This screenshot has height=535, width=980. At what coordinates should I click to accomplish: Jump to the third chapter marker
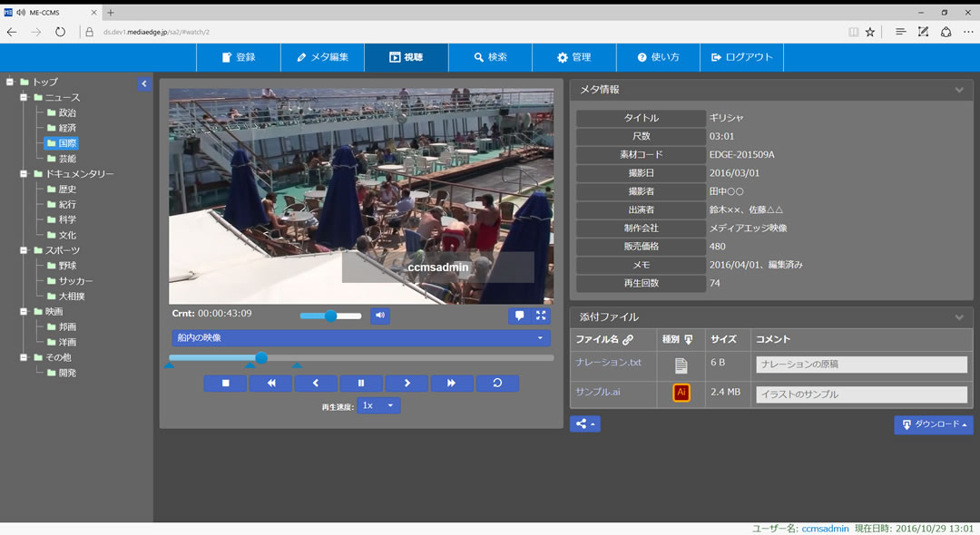point(298,365)
